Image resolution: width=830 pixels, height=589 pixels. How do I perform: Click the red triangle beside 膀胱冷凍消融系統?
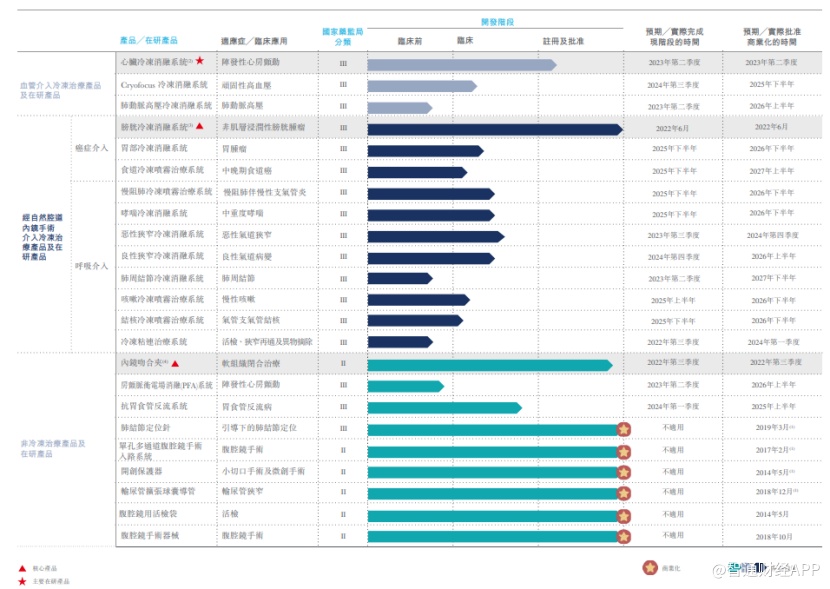point(200,127)
